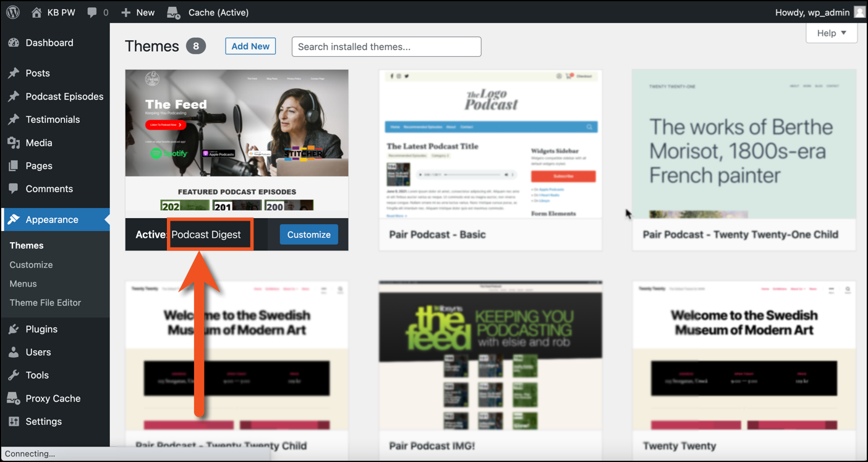The height and width of the screenshot is (462, 868).
Task: Click the plus New icon in admin bar
Action: pyautogui.click(x=126, y=12)
